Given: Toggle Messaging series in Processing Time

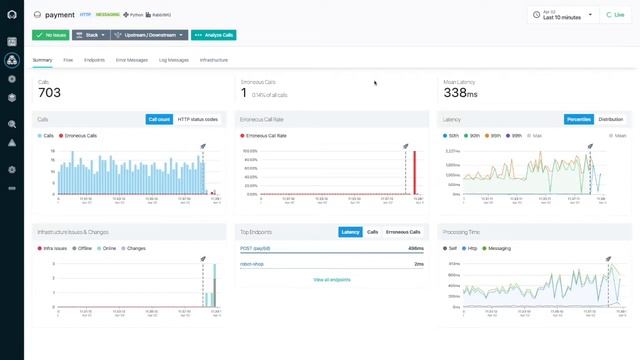Looking at the screenshot, I should [496, 248].
